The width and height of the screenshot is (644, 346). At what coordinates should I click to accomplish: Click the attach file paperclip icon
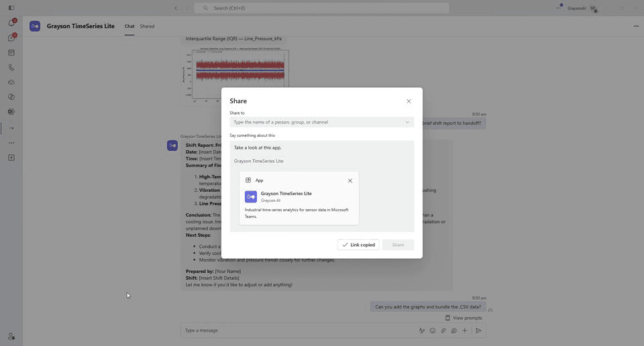443,331
